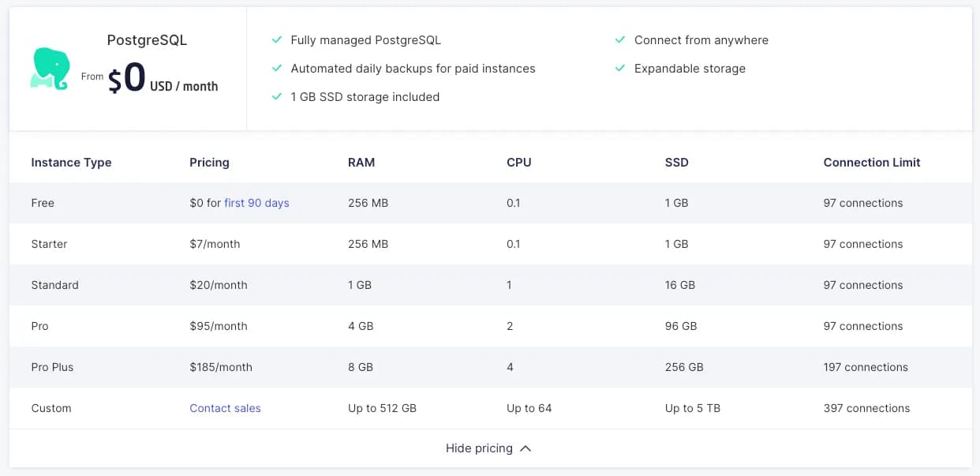The width and height of the screenshot is (980, 476).
Task: Click the Automated daily backups feature text
Action: pyautogui.click(x=413, y=69)
